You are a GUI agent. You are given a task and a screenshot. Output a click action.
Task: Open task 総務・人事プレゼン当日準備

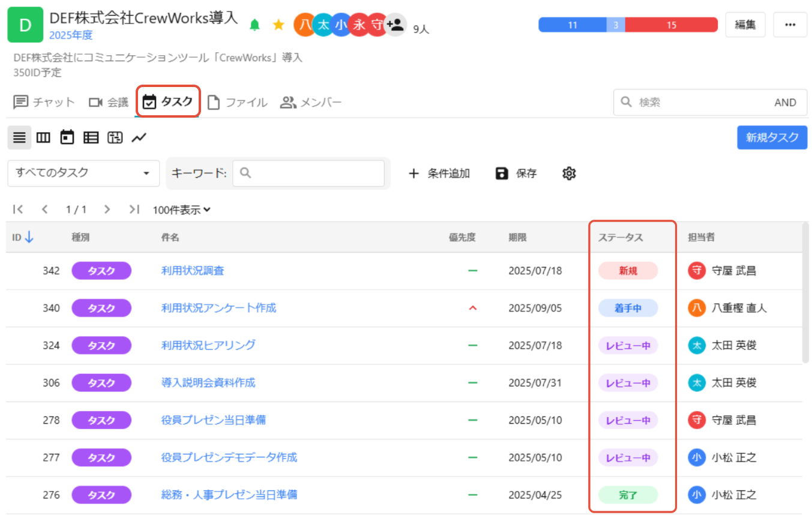click(x=229, y=495)
